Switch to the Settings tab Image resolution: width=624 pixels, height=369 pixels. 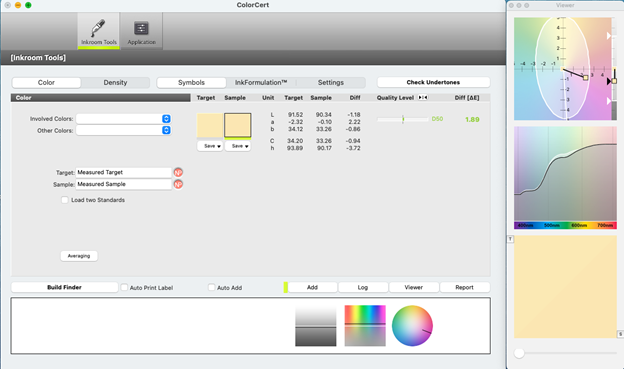point(331,82)
